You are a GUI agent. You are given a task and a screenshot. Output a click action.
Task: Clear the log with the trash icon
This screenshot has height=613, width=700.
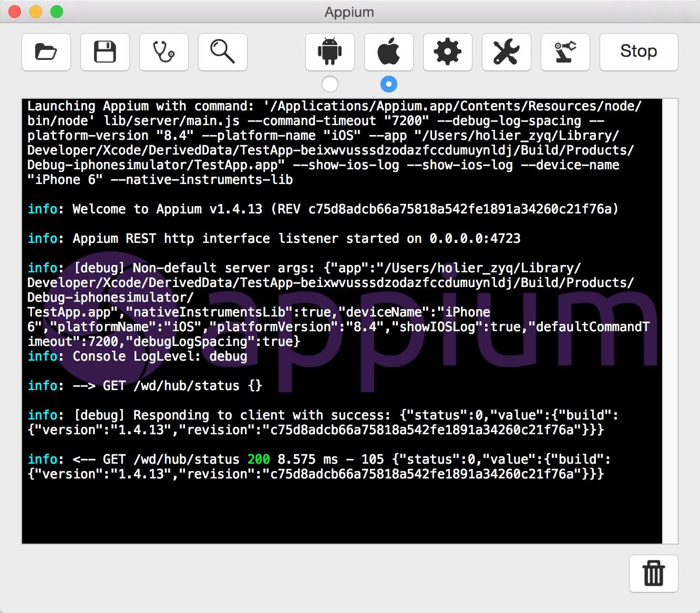[653, 574]
